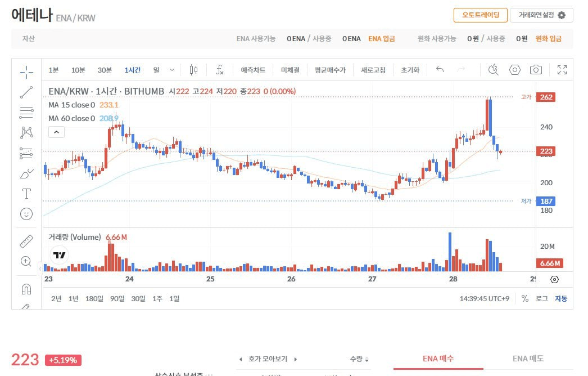Open the horizontal lines Fibonacci tool
Image resolution: width=588 pixels, height=376 pixels.
coord(26,113)
